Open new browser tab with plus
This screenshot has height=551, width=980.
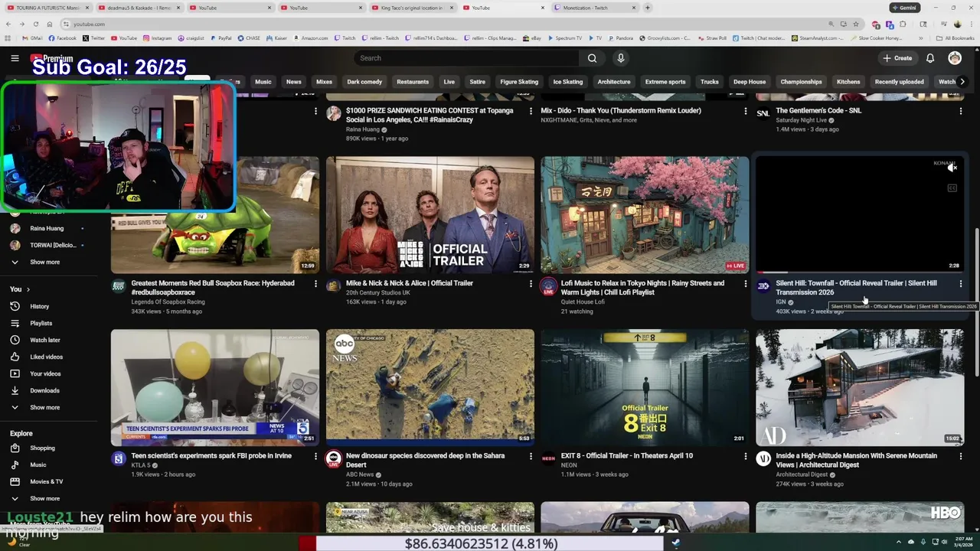648,8
